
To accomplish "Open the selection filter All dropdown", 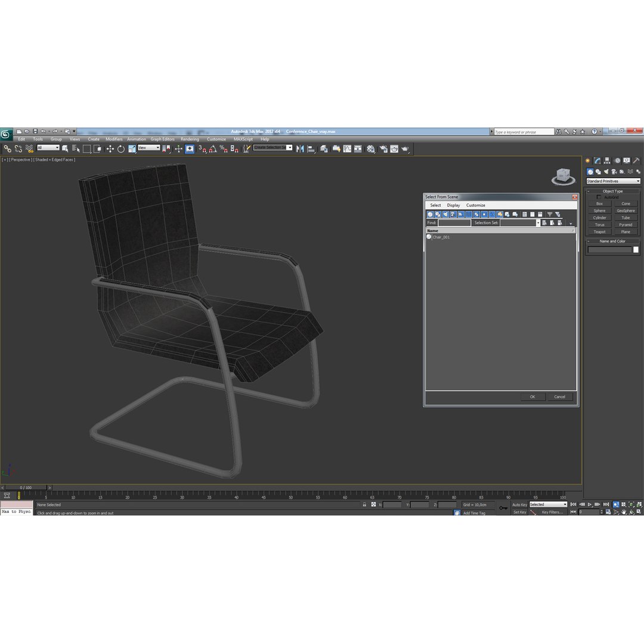I will [x=48, y=148].
